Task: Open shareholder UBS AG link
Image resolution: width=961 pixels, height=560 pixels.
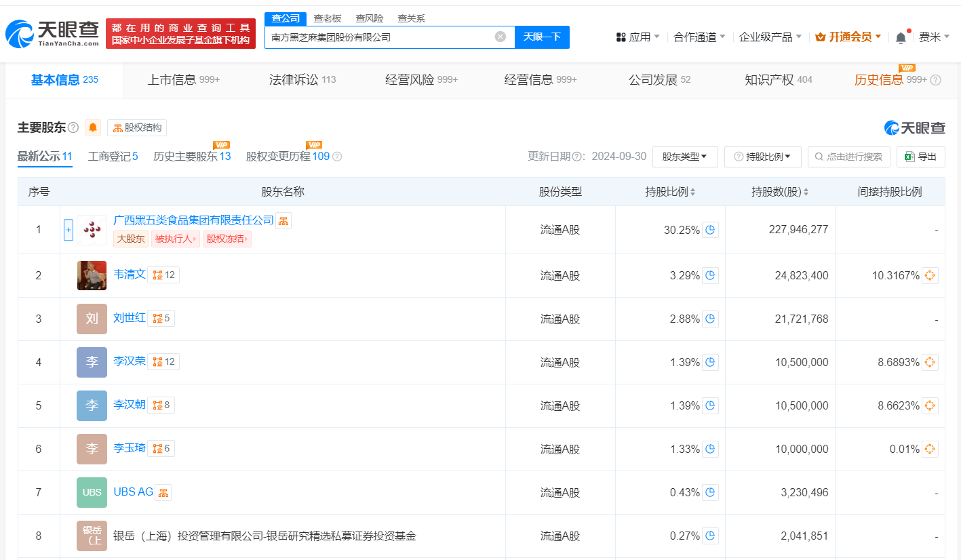Action: click(134, 492)
